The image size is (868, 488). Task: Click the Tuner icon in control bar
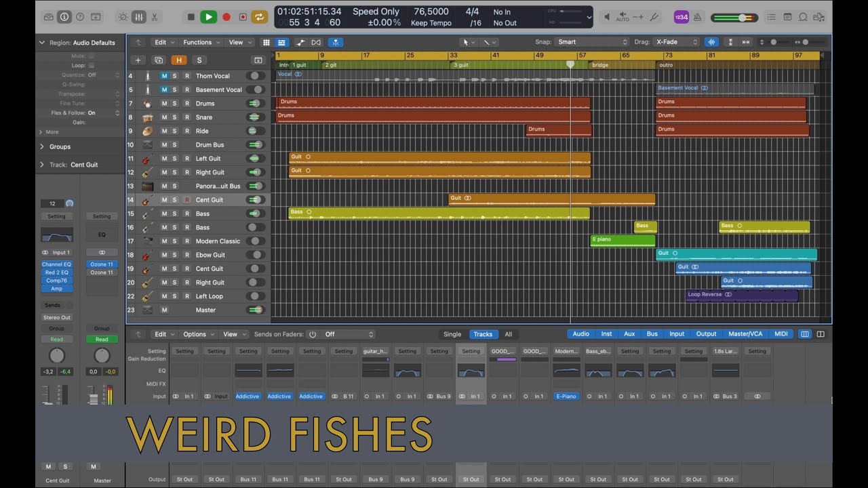click(654, 17)
